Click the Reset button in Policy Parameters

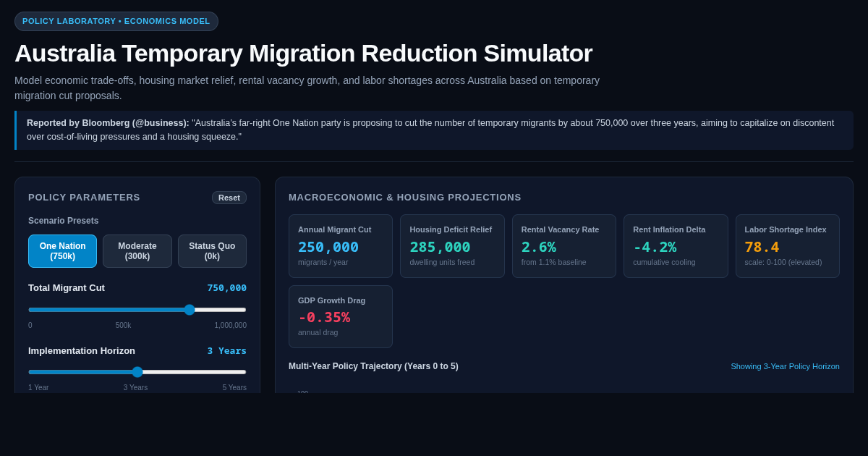click(x=229, y=198)
